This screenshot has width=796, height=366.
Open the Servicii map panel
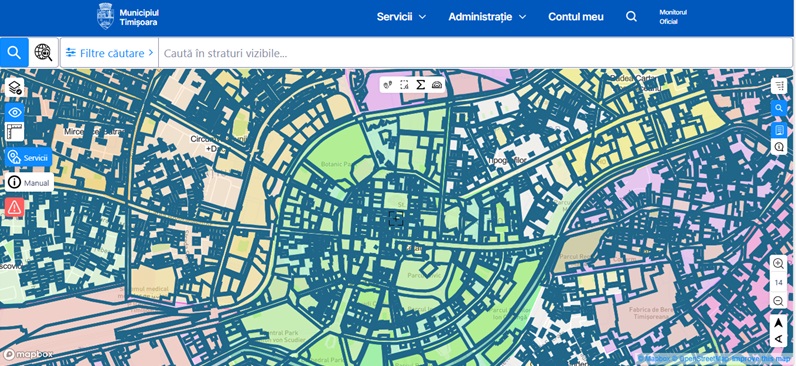pos(28,157)
